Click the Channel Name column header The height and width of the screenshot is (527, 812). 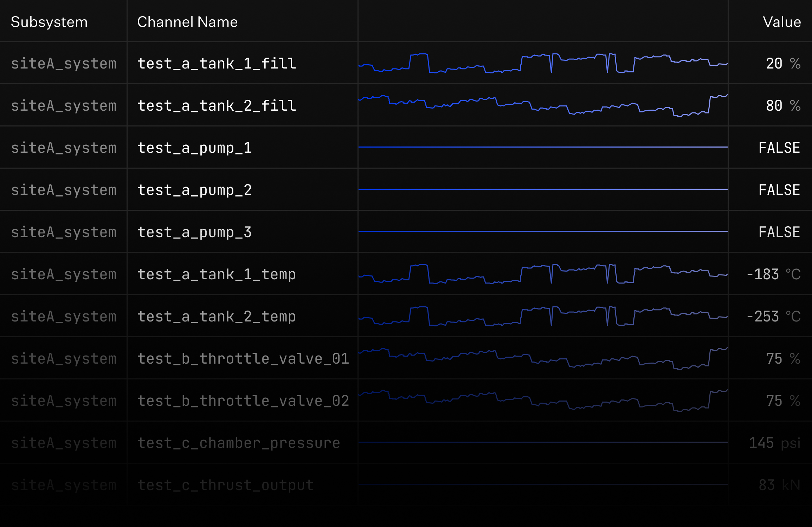click(187, 22)
